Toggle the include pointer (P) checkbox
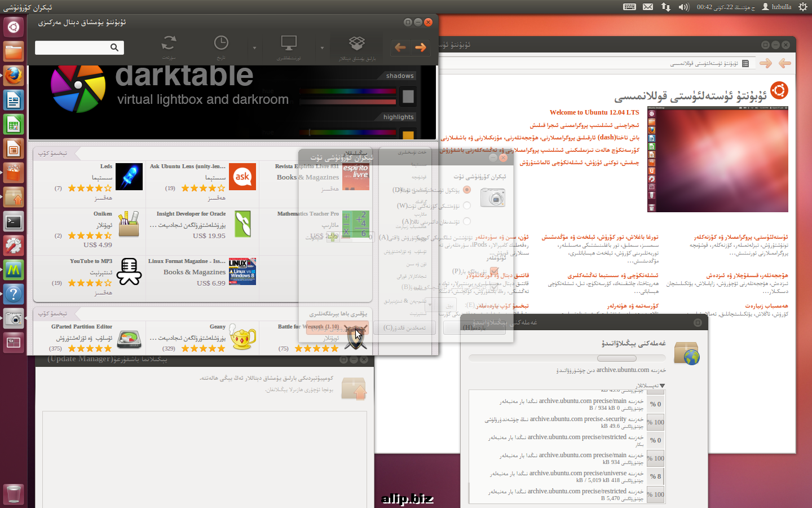 point(494,271)
